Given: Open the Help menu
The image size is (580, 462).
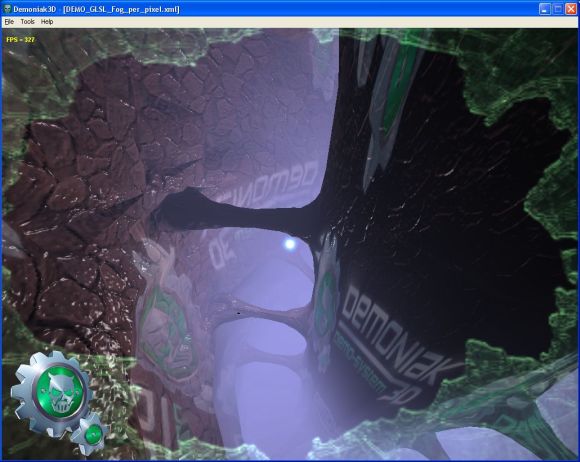Looking at the screenshot, I should pyautogui.click(x=47, y=22).
